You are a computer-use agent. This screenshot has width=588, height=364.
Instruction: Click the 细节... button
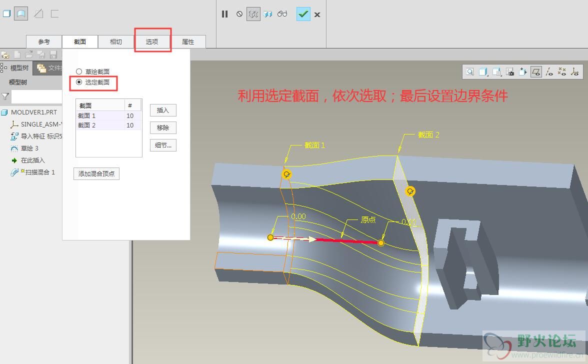point(163,145)
